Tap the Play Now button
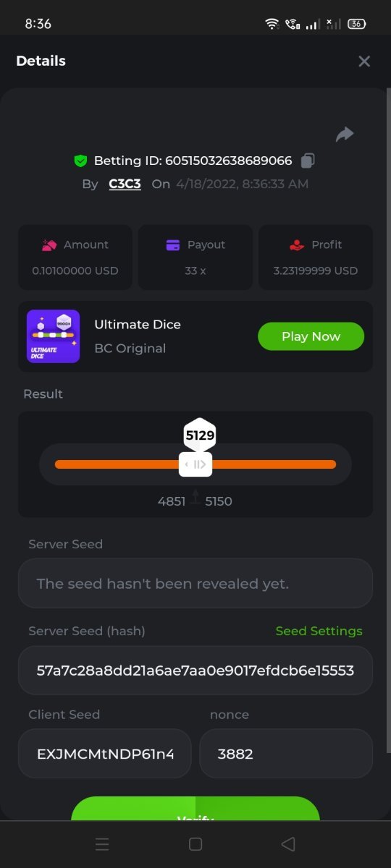This screenshot has width=391, height=868. point(311,336)
